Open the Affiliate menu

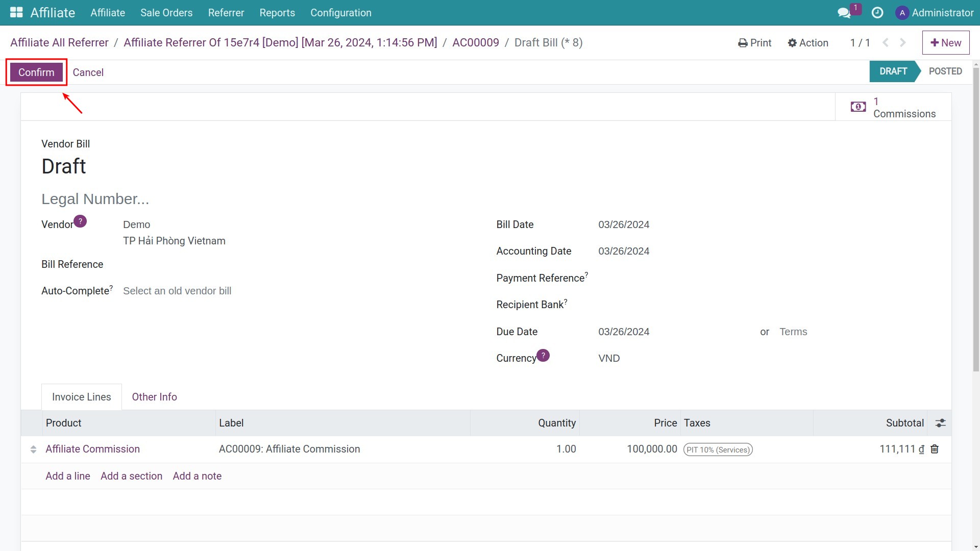108,13
